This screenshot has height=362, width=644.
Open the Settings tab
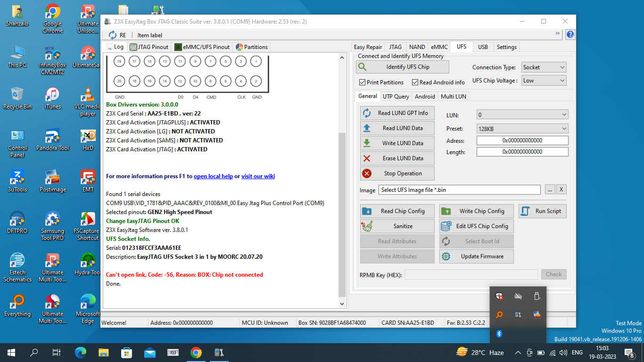tap(506, 47)
